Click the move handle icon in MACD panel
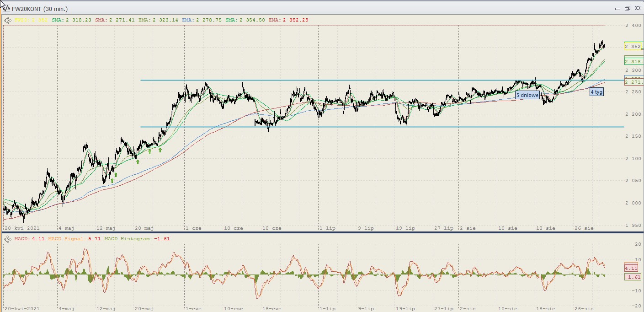This screenshot has width=644, height=312. [x=7, y=239]
